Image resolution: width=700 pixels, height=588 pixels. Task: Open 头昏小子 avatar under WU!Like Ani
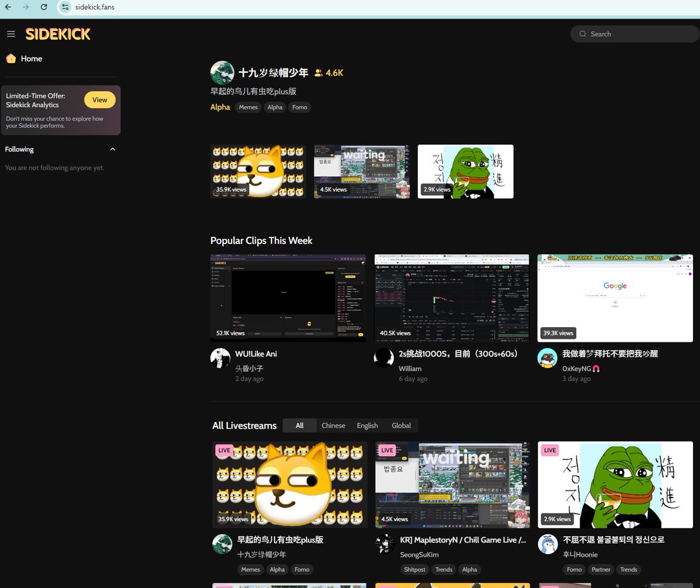click(220, 358)
